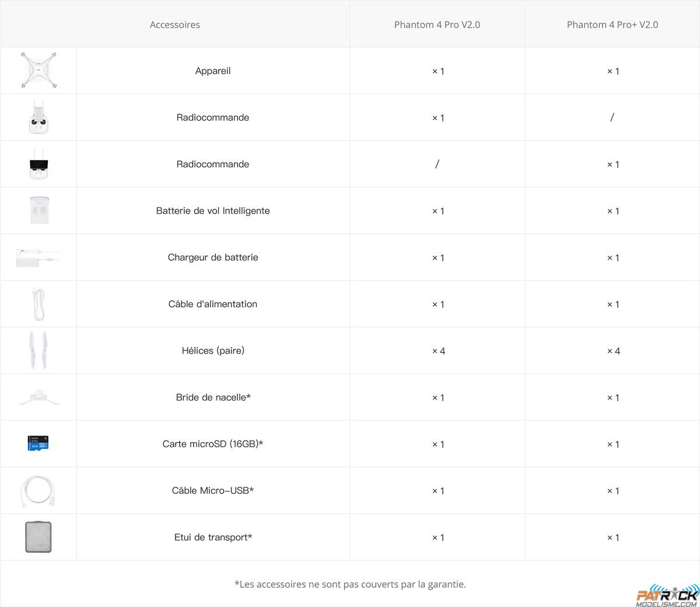Open the Patrick Modelisme logo link
The image size is (700, 607).
(x=667, y=597)
